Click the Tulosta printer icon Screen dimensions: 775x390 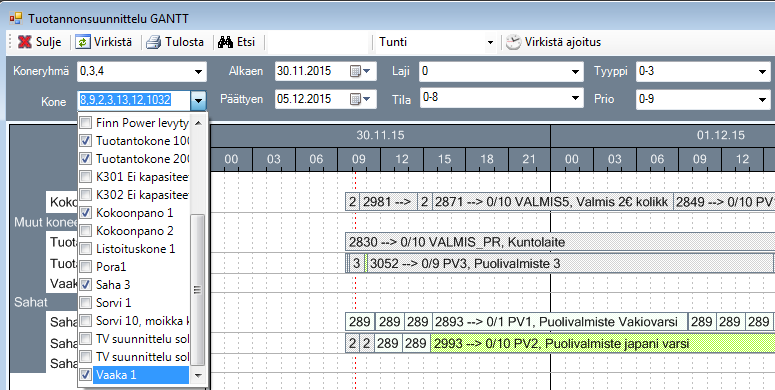(154, 42)
